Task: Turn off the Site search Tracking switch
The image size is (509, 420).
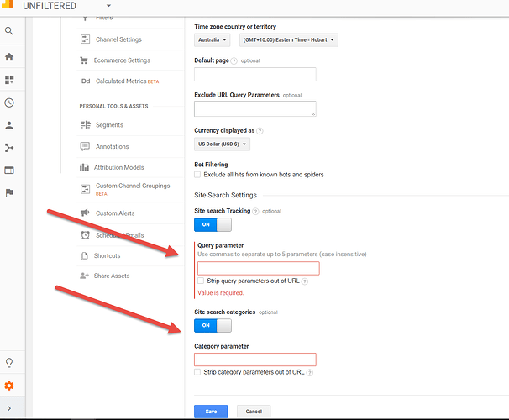Action: (213, 225)
